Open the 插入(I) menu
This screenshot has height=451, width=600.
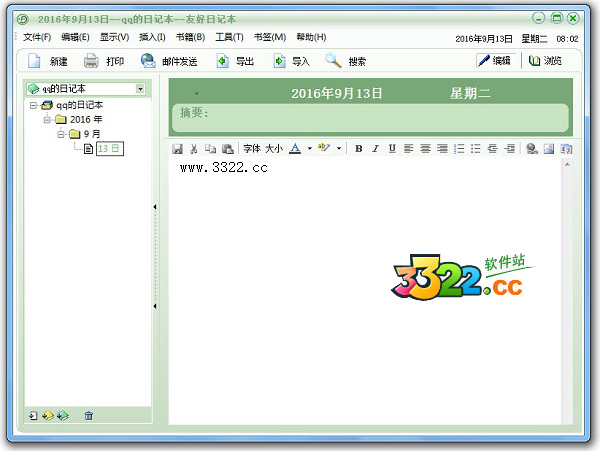pyautogui.click(x=152, y=37)
